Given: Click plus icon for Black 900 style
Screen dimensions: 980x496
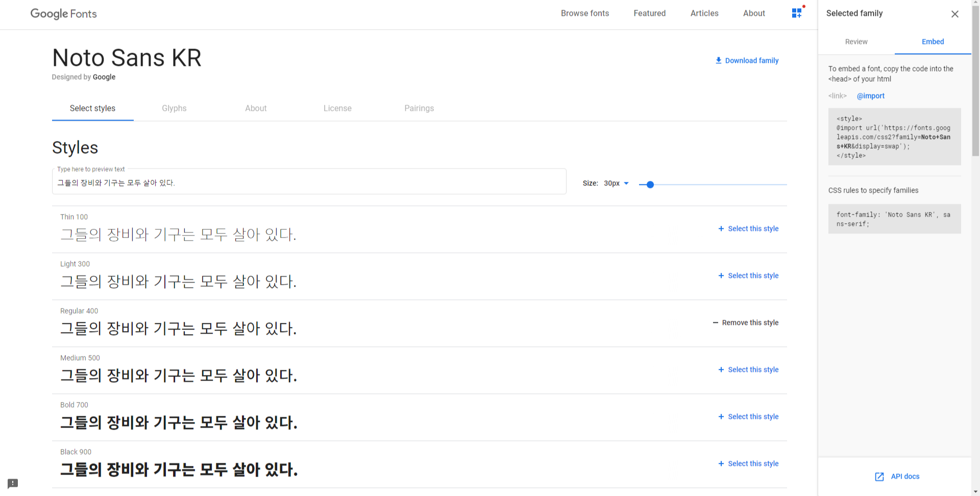Looking at the screenshot, I should pyautogui.click(x=721, y=464).
